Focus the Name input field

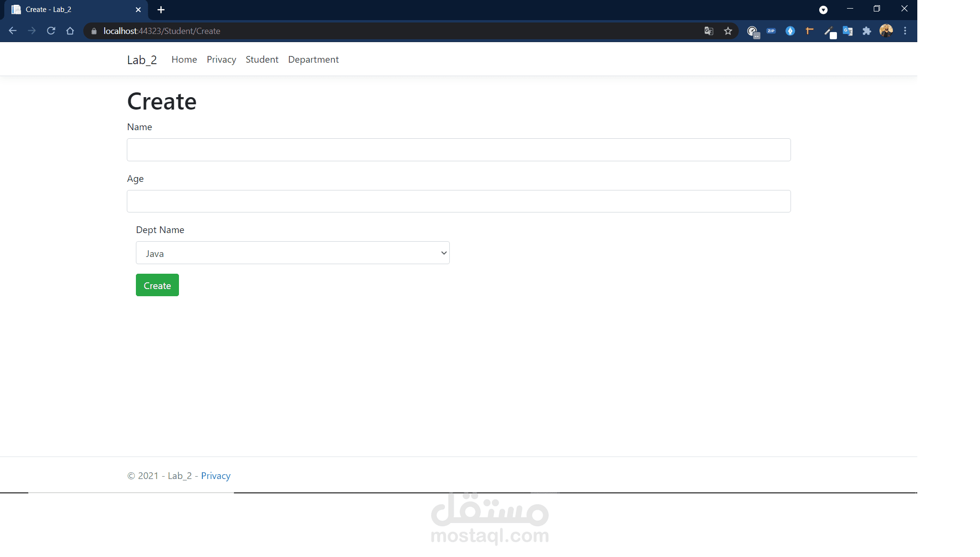[458, 150]
